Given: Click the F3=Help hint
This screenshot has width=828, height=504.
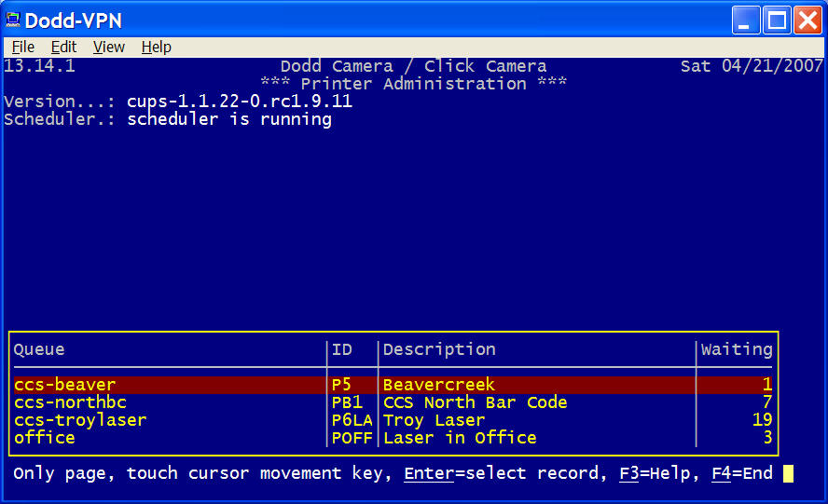Looking at the screenshot, I should 655,473.
